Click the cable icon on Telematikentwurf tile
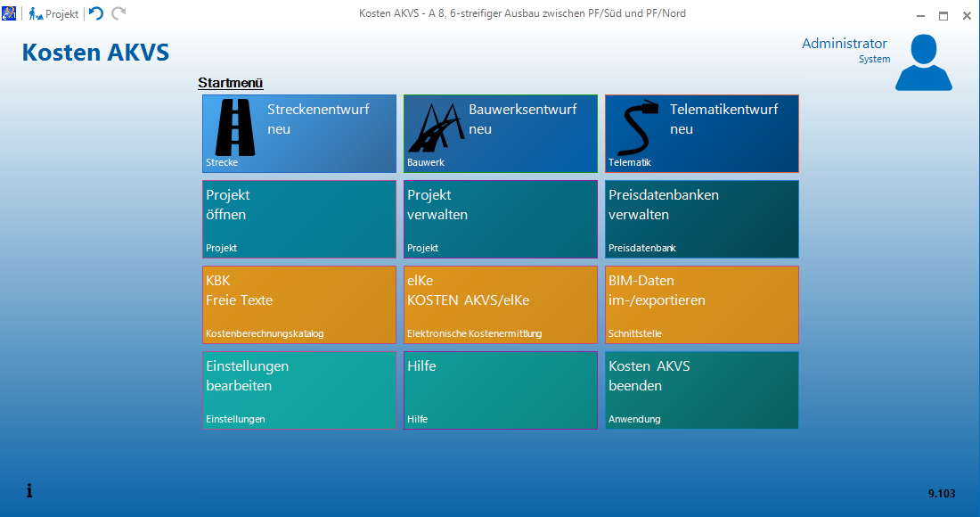 638,127
